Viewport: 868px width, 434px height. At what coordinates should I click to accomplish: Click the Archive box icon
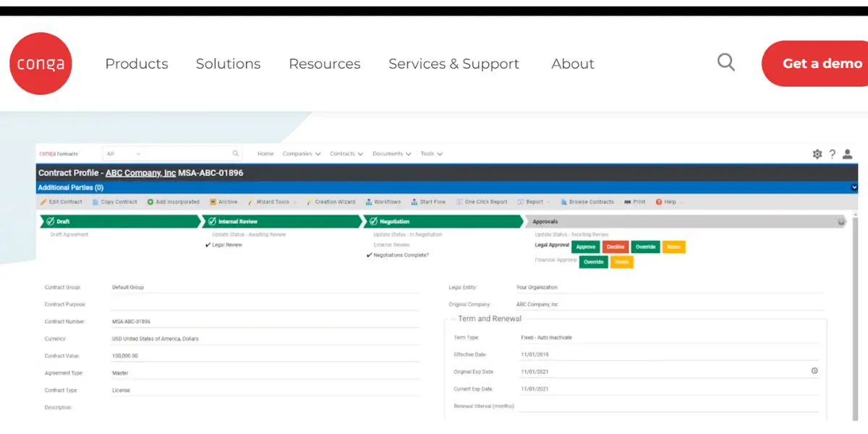click(x=213, y=202)
